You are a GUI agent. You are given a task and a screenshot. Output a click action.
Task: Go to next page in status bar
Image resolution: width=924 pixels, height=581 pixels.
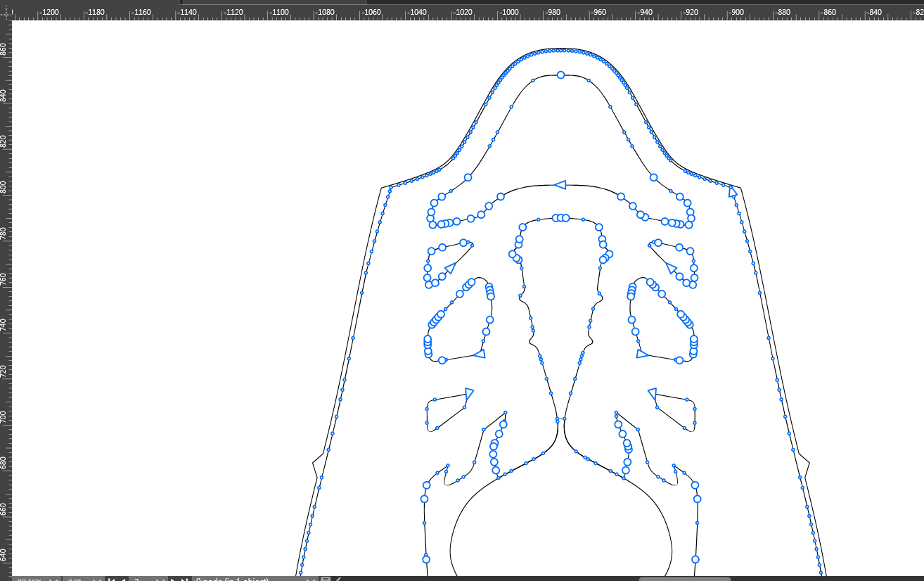click(174, 580)
